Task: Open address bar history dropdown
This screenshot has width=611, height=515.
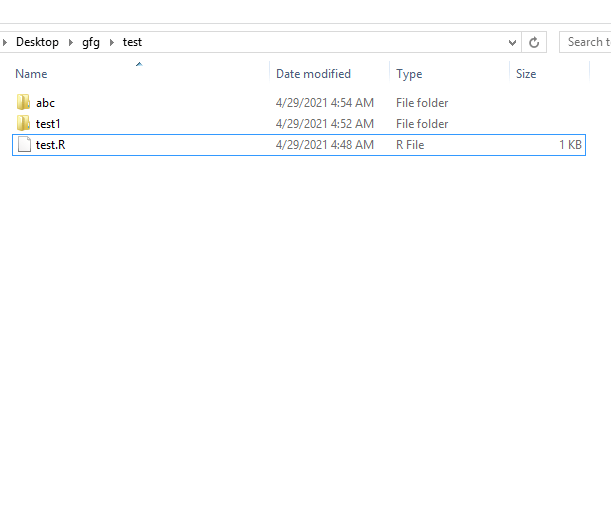Action: (x=512, y=42)
